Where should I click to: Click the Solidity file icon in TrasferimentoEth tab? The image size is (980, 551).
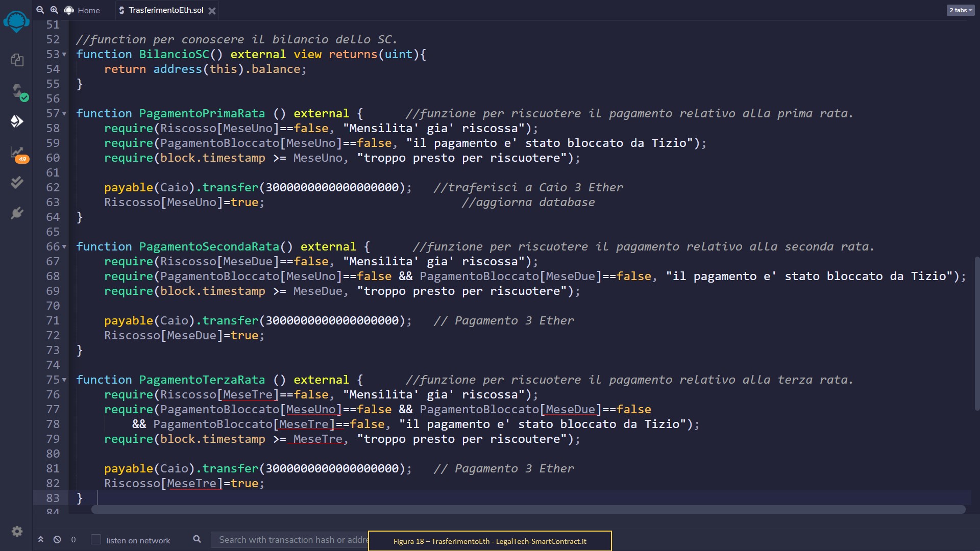pyautogui.click(x=121, y=10)
